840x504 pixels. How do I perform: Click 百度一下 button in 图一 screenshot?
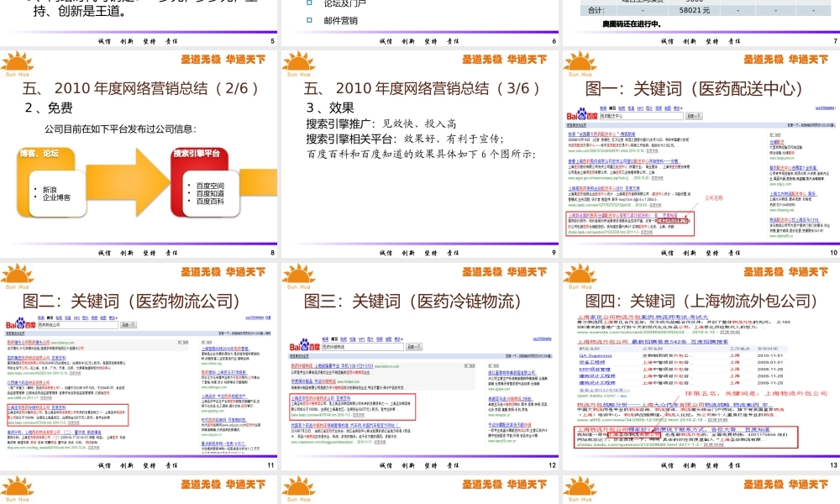pos(694,116)
